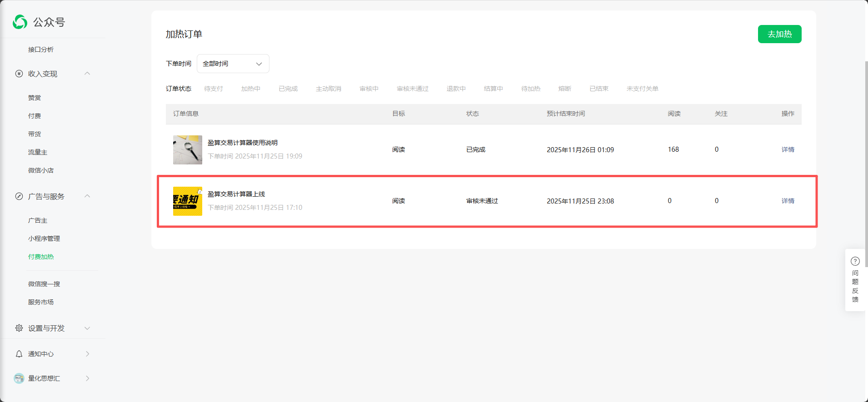Expand the 设置与开发 menu section
Image resolution: width=868 pixels, height=402 pixels.
pyautogui.click(x=87, y=328)
